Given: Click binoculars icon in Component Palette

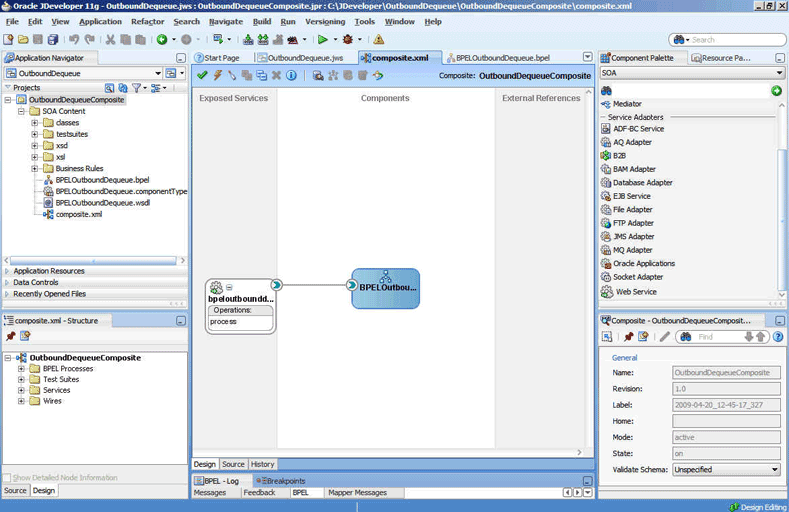Looking at the screenshot, I should click(606, 91).
